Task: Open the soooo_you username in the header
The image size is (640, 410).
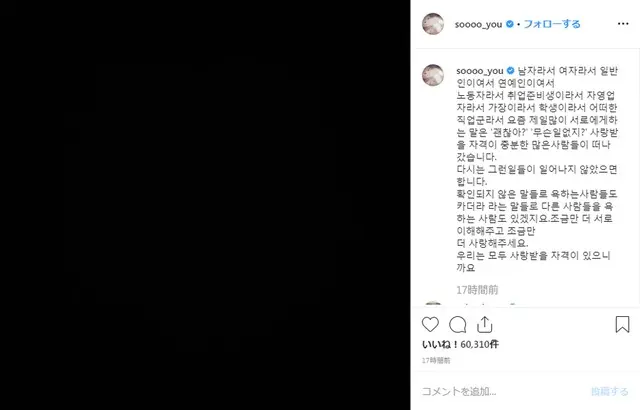Action: [x=478, y=24]
